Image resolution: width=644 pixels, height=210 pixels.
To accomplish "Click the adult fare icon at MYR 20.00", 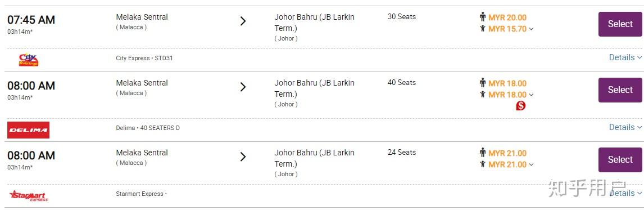I will click(483, 17).
